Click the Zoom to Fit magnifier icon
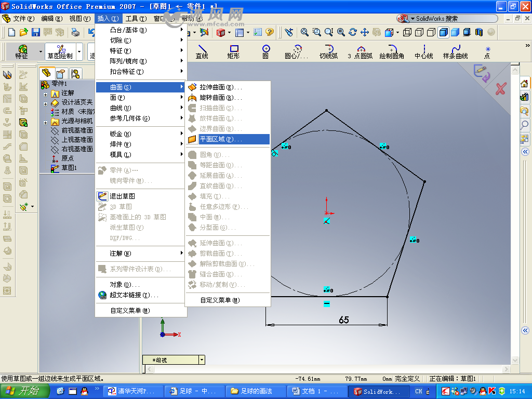This screenshot has height=399, width=532. (304, 32)
